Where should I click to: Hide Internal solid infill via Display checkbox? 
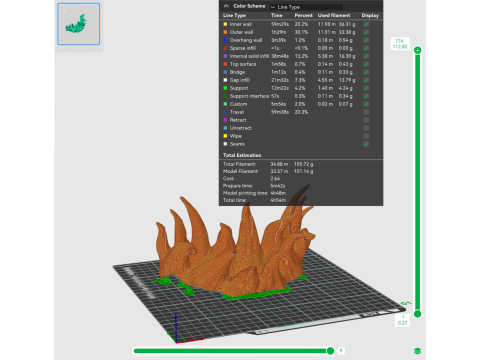366,56
